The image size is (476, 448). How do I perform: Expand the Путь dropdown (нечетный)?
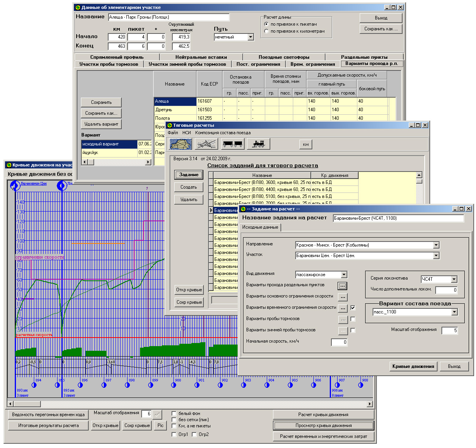[250, 37]
